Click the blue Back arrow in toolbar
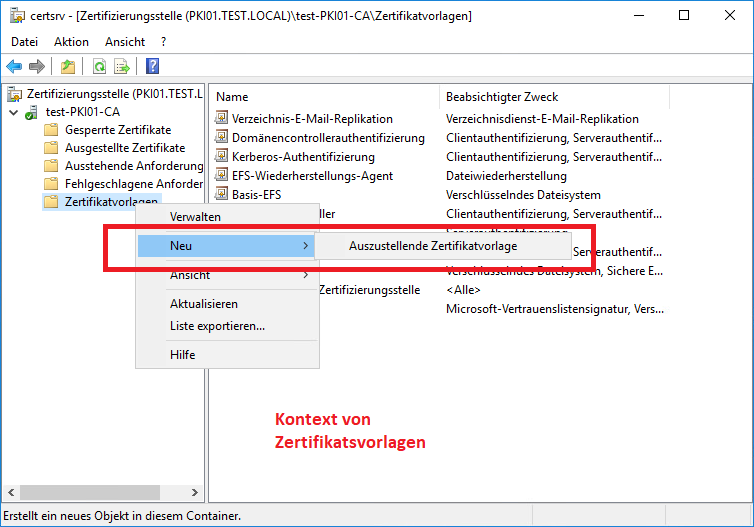The height and width of the screenshot is (527, 754). pos(14,66)
